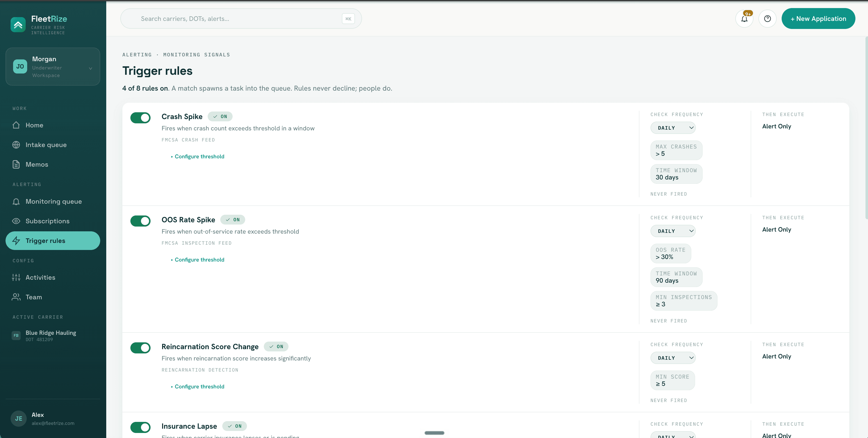Click the Min Inspections ≥ 3 chip
The image size is (868, 438).
pyautogui.click(x=684, y=301)
